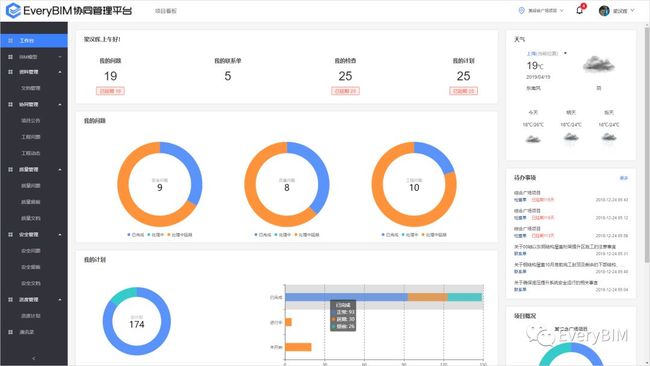Open the notification bell
The image size is (650, 366).
(580, 10)
